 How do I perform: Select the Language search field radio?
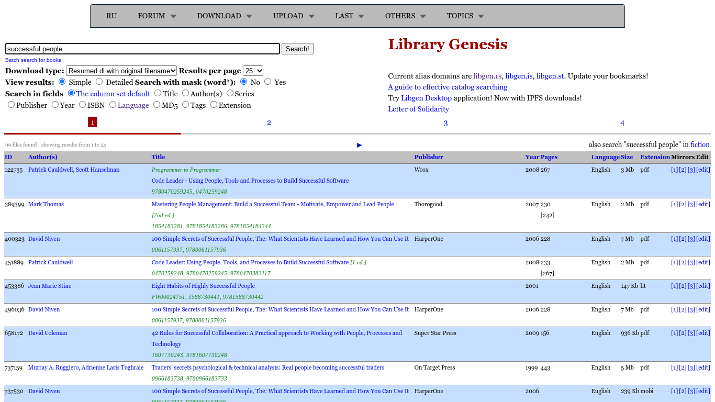click(113, 105)
